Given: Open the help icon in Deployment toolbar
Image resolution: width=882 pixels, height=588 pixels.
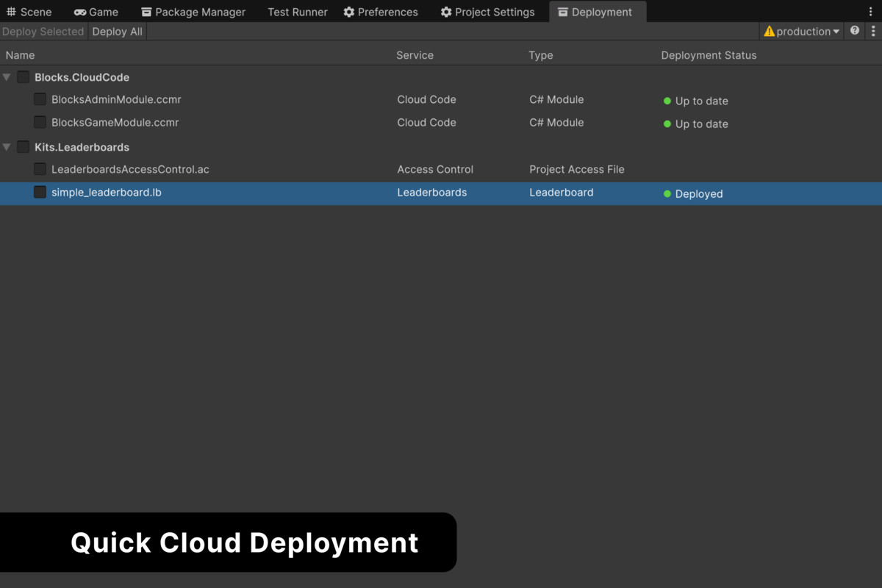Looking at the screenshot, I should 855,31.
